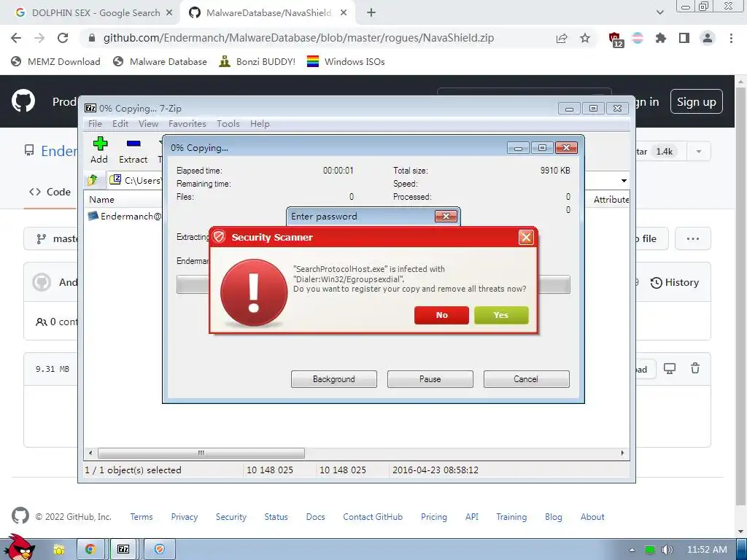Open the Malware Database bookmark

coord(160,61)
